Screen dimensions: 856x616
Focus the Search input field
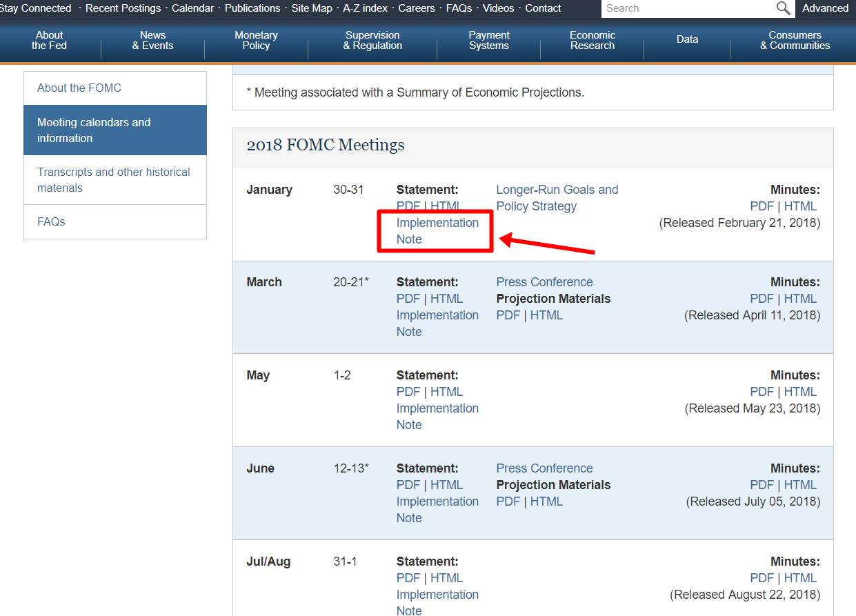click(x=688, y=8)
